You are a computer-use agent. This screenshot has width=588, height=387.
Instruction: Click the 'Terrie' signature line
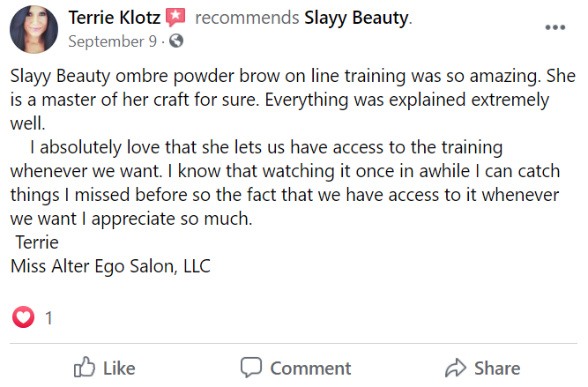(37, 242)
